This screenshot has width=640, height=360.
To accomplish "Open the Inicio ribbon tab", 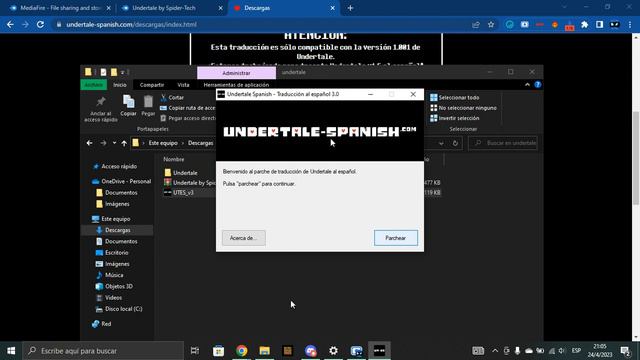I will pos(120,84).
